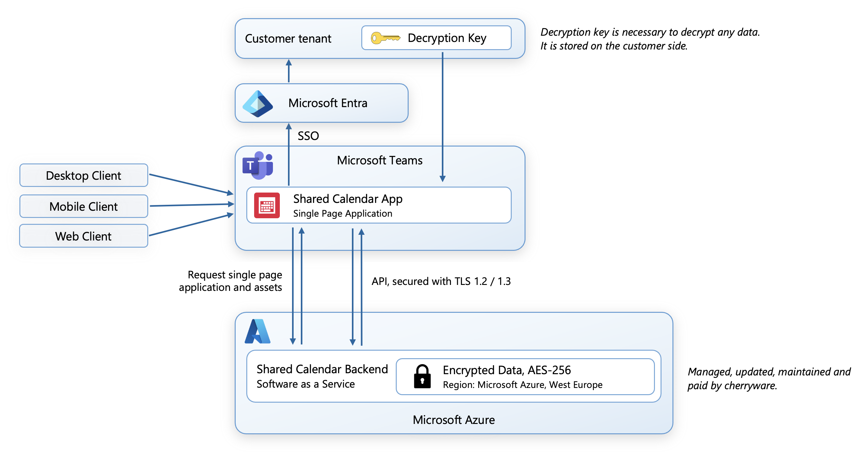868x454 pixels.
Task: Click the Microsoft Azure footer label
Action: pyautogui.click(x=453, y=420)
